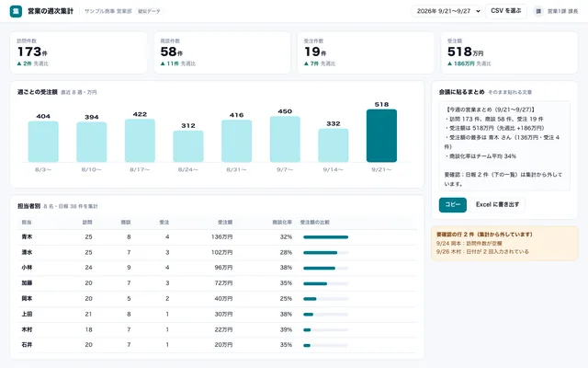Click the 9/7~ bar showing 450
The height and width of the screenshot is (368, 588).
coord(285,139)
